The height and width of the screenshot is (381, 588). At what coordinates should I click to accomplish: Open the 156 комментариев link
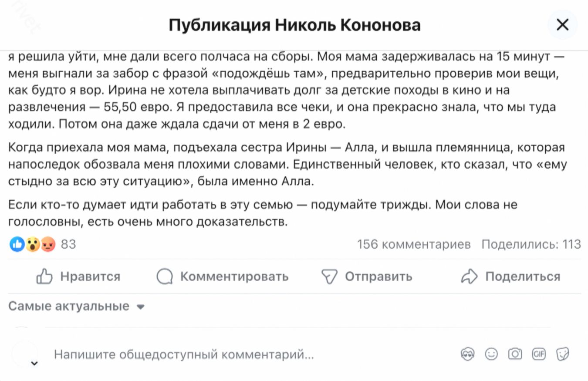[x=414, y=244]
